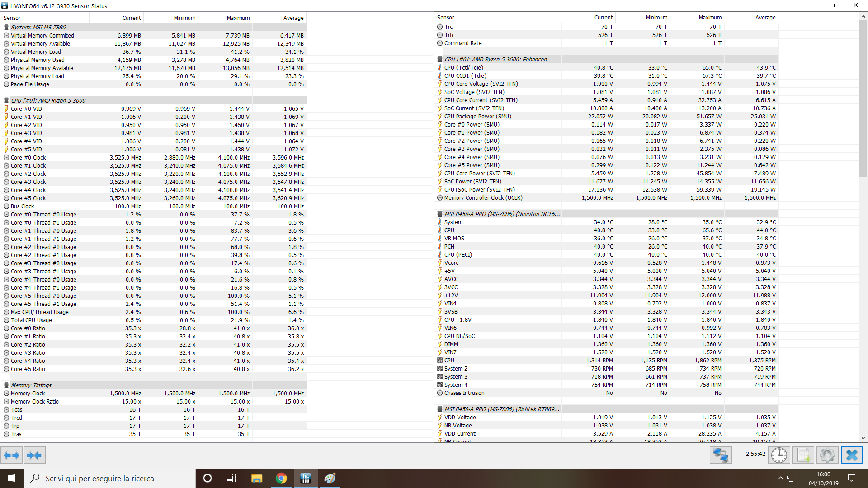
Task: Open Paint from the taskbar
Action: pyautogui.click(x=330, y=478)
